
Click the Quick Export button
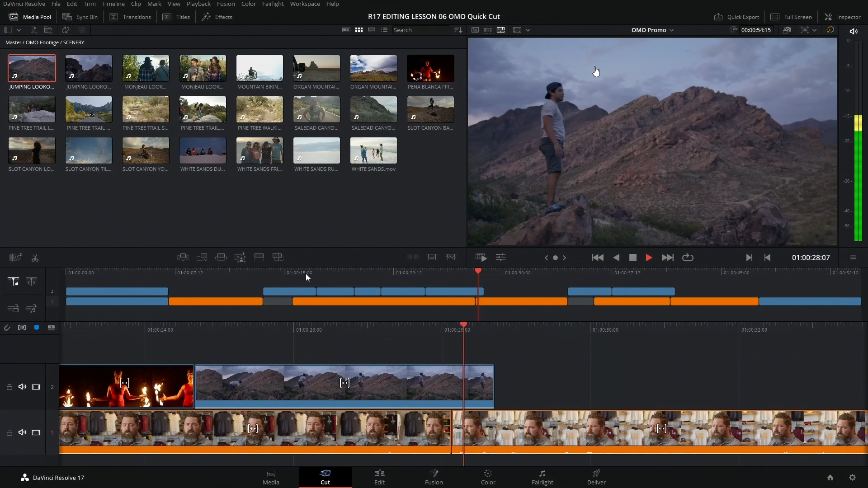[737, 17]
